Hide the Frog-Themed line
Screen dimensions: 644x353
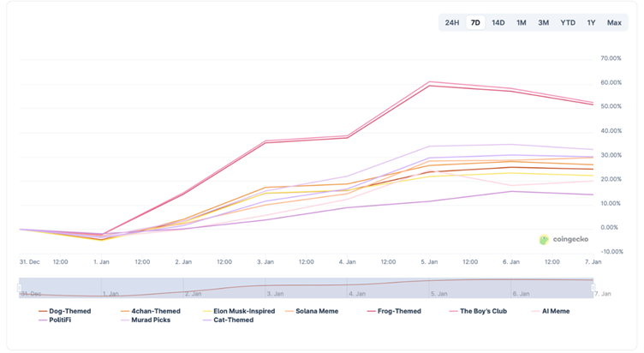pos(399,311)
